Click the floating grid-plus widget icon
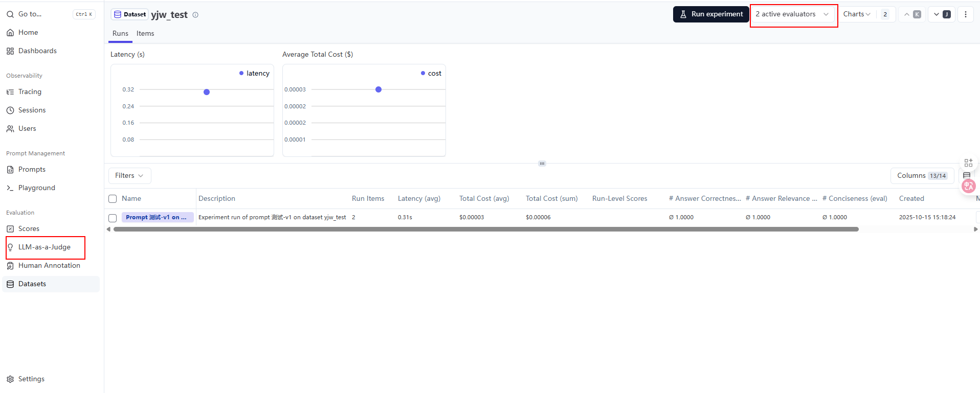980x393 pixels. pos(968,163)
